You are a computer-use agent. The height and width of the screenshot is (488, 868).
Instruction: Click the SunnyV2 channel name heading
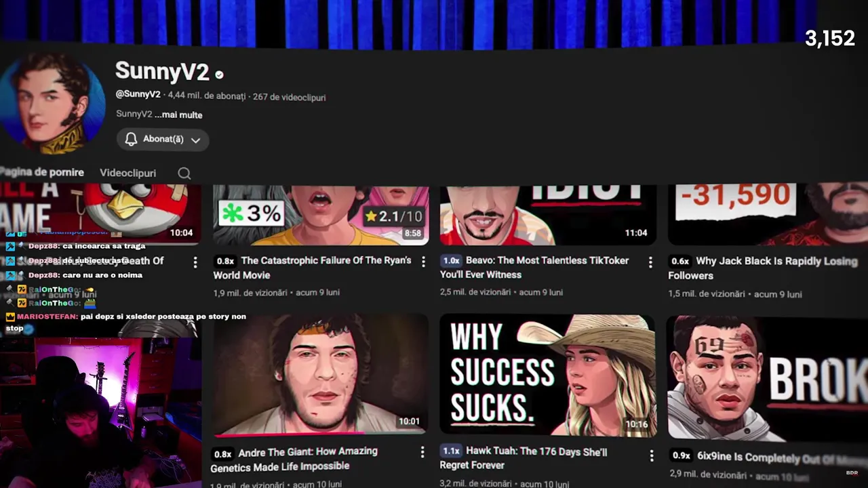click(x=161, y=71)
